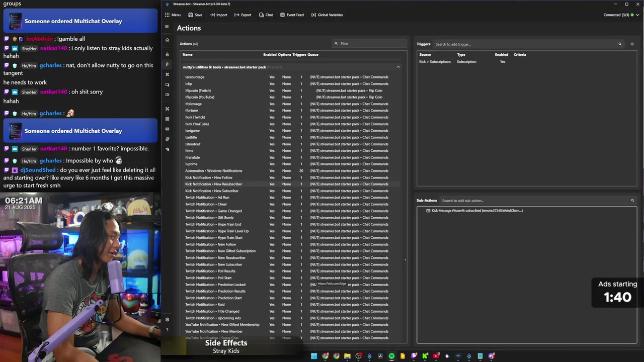644x362 pixels.
Task: Open Global Variables
Action: pyautogui.click(x=327, y=15)
